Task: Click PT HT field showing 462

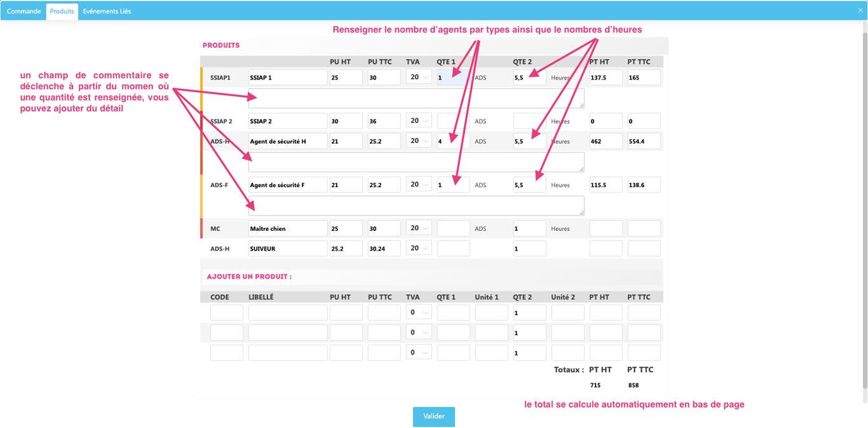Action: point(606,141)
